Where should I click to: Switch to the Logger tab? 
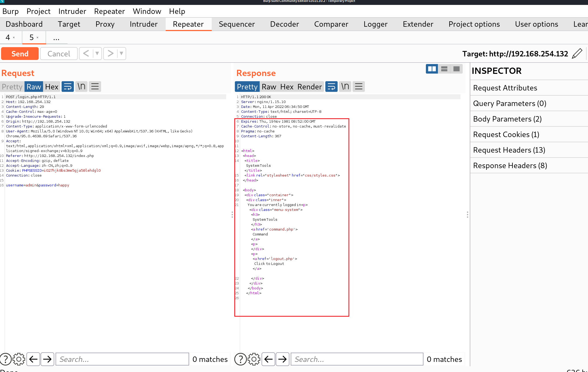coord(375,24)
